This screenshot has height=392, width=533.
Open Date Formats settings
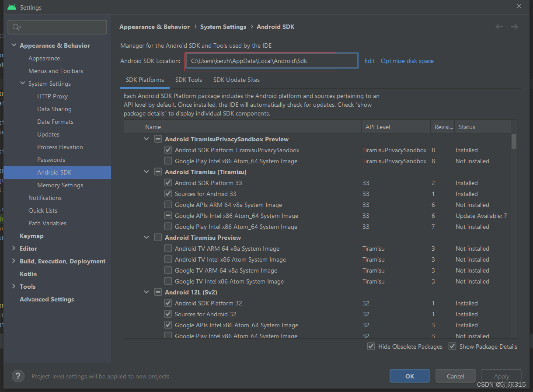pyautogui.click(x=55, y=122)
